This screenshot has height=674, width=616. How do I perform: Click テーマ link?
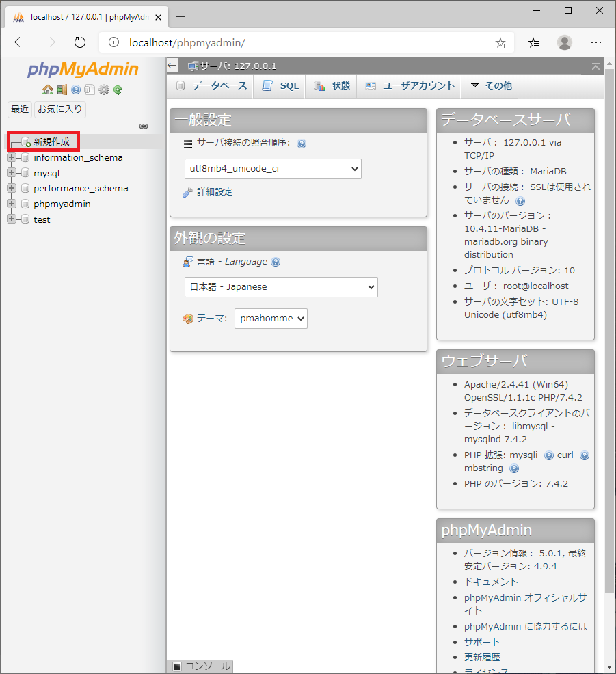[211, 319]
